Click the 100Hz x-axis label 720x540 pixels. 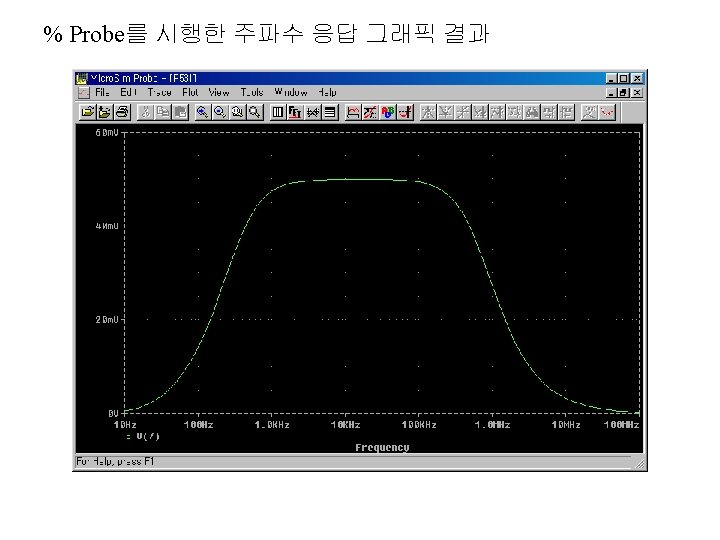pos(198,425)
